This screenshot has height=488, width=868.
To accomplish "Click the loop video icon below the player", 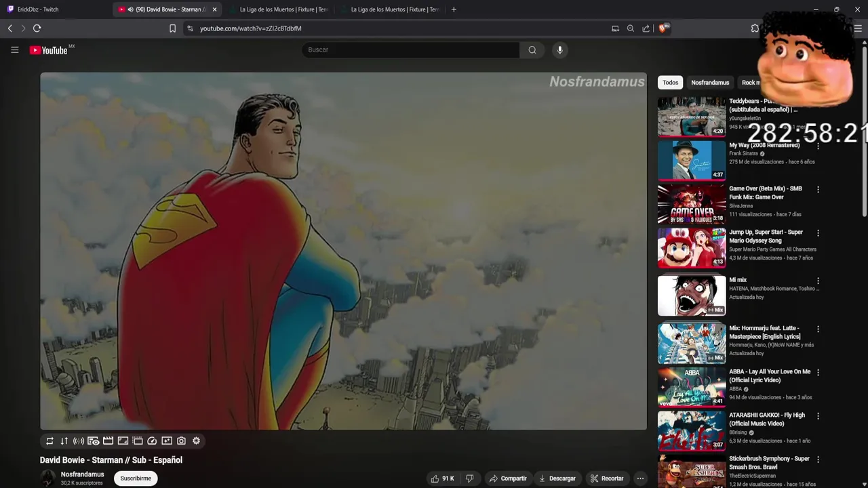I will click(50, 441).
